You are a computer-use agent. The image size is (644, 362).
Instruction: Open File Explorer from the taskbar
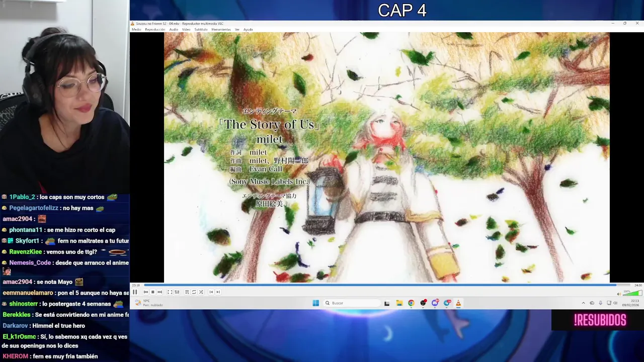pos(399,303)
